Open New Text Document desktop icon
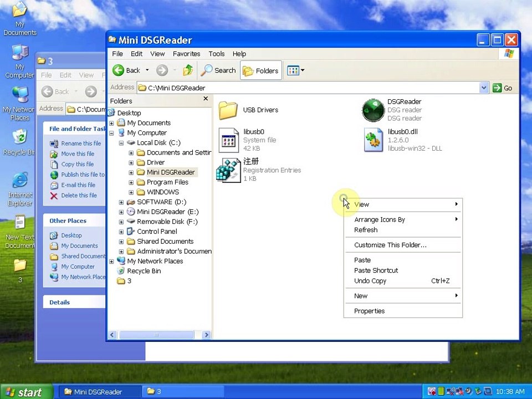The width and height of the screenshot is (532, 399). [20, 232]
